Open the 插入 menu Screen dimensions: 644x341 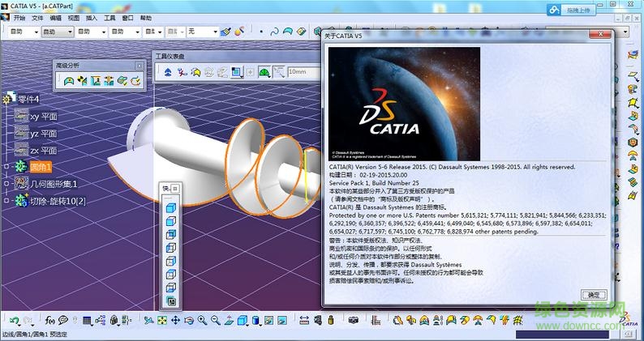tap(91, 17)
